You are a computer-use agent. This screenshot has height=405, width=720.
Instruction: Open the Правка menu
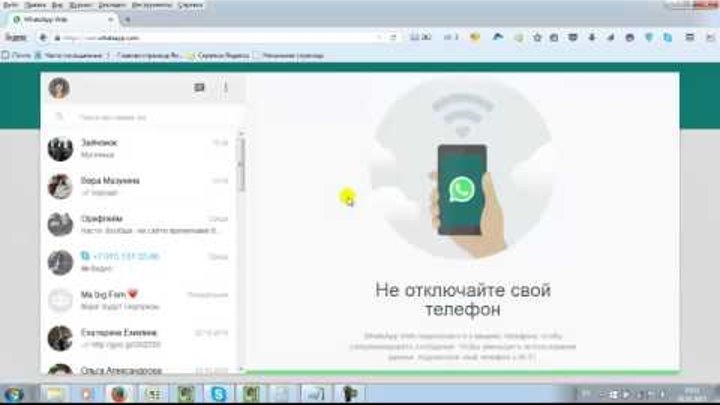[35, 5]
